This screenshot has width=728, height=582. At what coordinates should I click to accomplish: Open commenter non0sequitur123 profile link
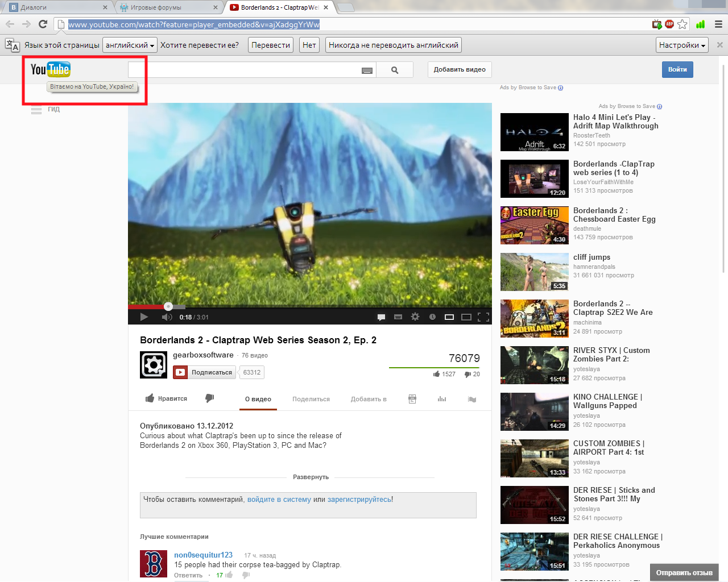[x=203, y=555]
